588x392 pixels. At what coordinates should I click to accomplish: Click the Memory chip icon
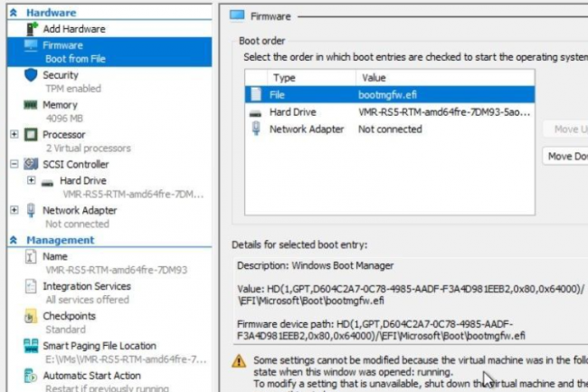pos(31,106)
